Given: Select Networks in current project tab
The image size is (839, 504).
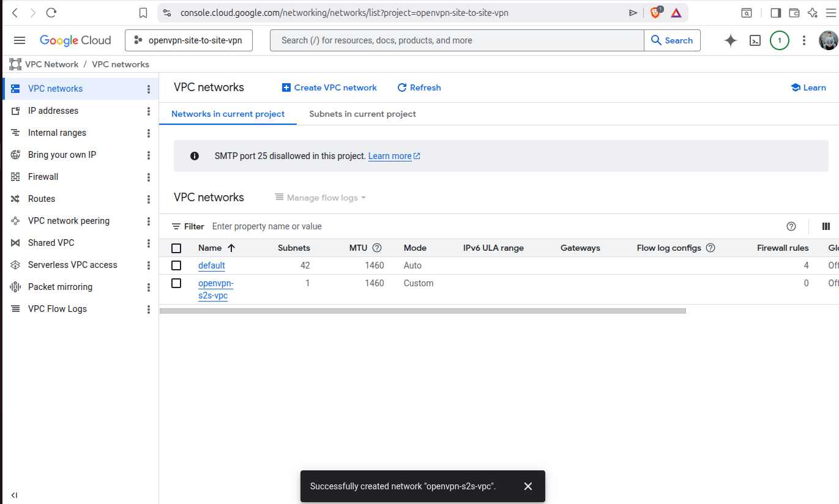Looking at the screenshot, I should 228,114.
